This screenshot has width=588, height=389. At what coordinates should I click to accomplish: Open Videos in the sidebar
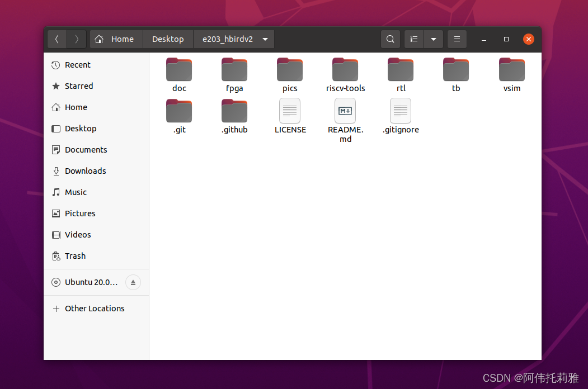click(96, 235)
